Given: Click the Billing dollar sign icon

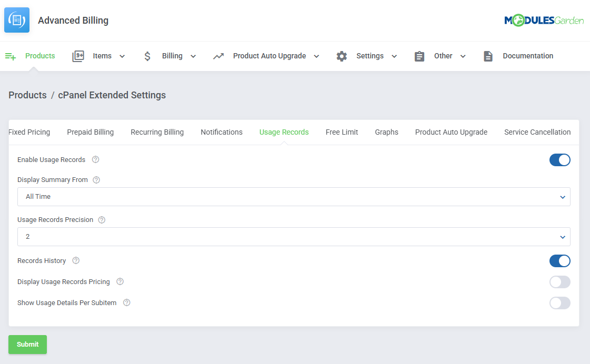Looking at the screenshot, I should pos(147,56).
